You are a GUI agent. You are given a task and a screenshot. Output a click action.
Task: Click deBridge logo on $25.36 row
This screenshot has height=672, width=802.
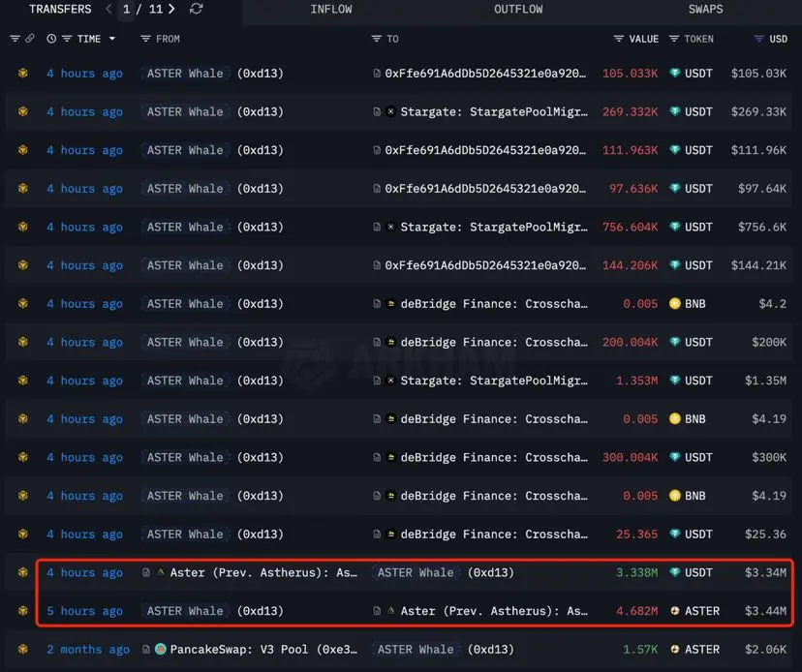[390, 534]
